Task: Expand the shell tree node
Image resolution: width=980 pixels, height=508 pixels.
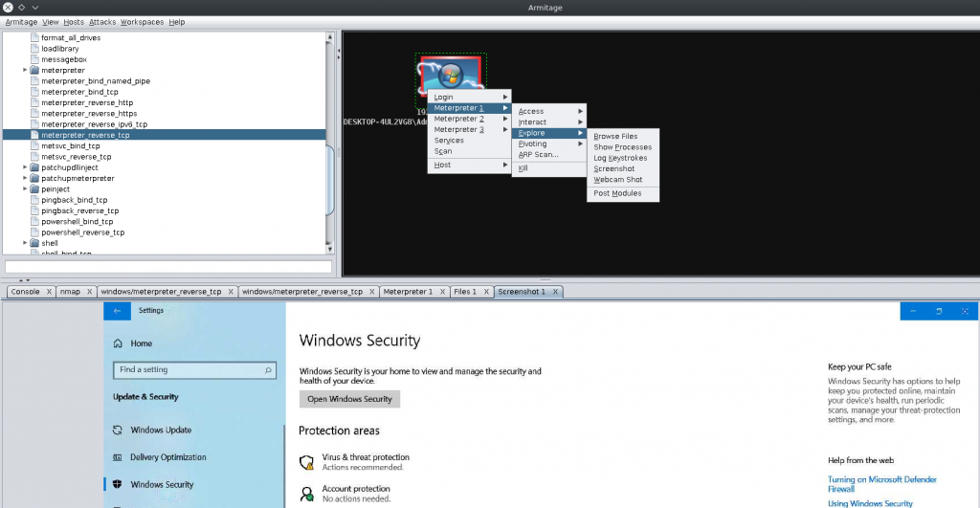Action: pos(25,243)
